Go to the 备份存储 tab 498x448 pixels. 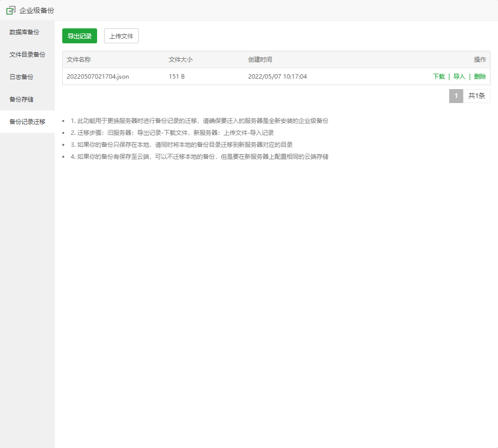point(21,100)
